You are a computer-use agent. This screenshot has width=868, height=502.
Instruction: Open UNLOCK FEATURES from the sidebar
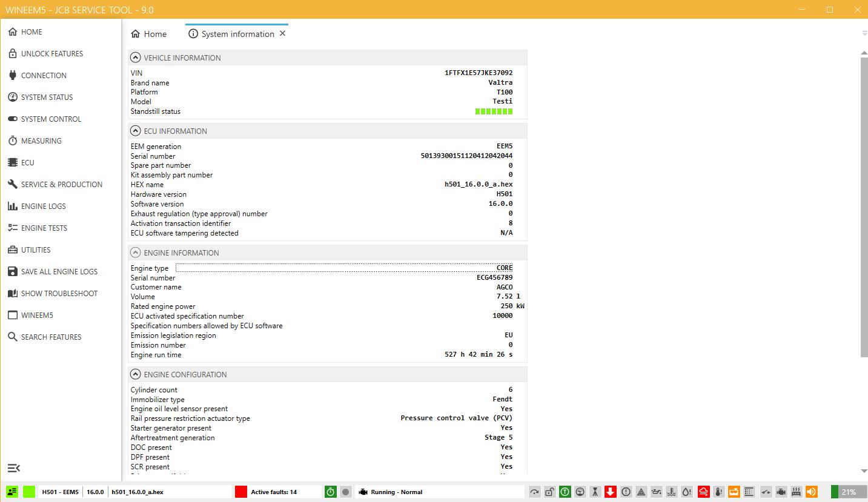[52, 53]
